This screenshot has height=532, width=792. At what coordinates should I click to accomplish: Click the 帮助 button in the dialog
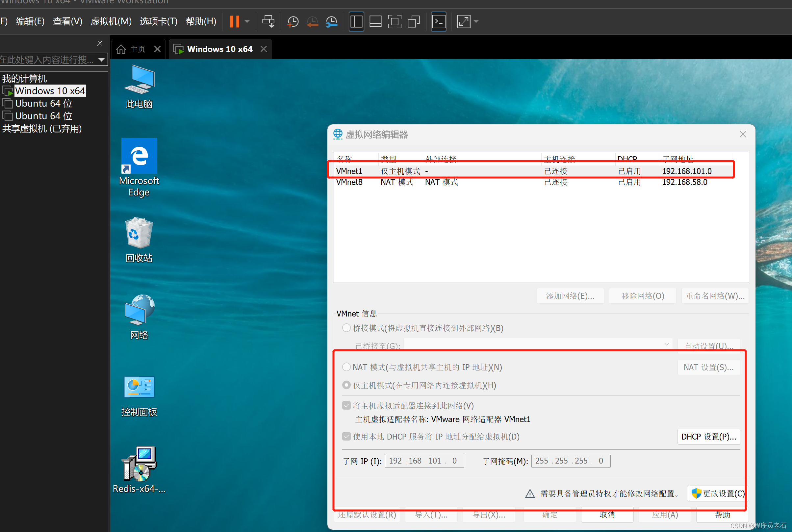[x=723, y=514]
